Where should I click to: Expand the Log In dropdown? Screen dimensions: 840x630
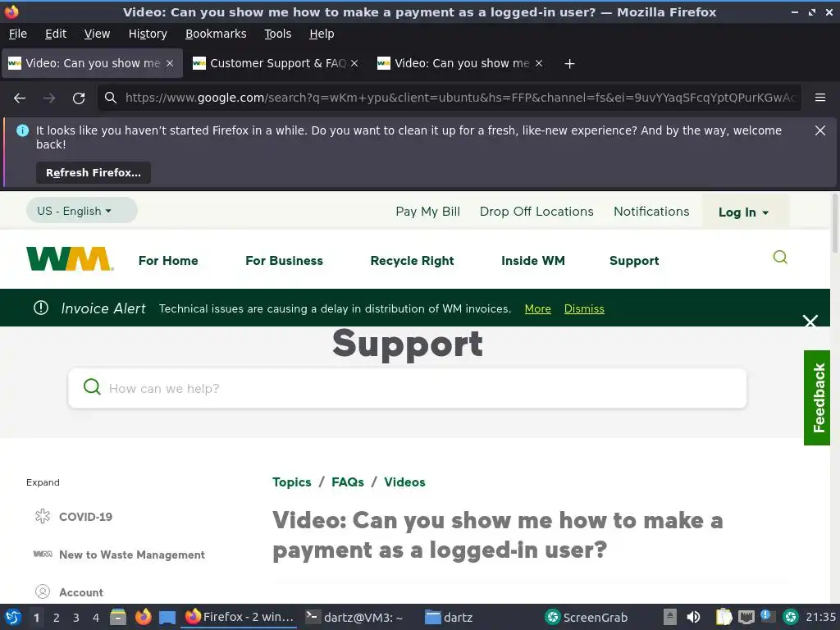click(743, 212)
